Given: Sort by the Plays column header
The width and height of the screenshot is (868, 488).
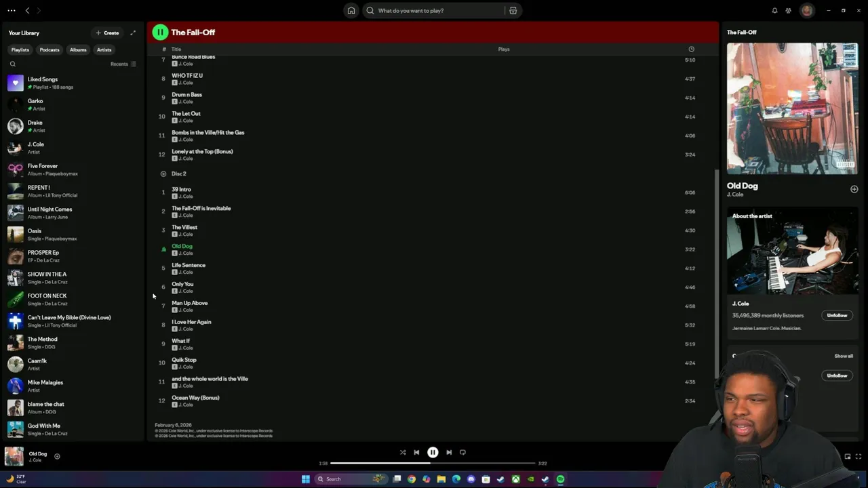Looking at the screenshot, I should pos(504,49).
